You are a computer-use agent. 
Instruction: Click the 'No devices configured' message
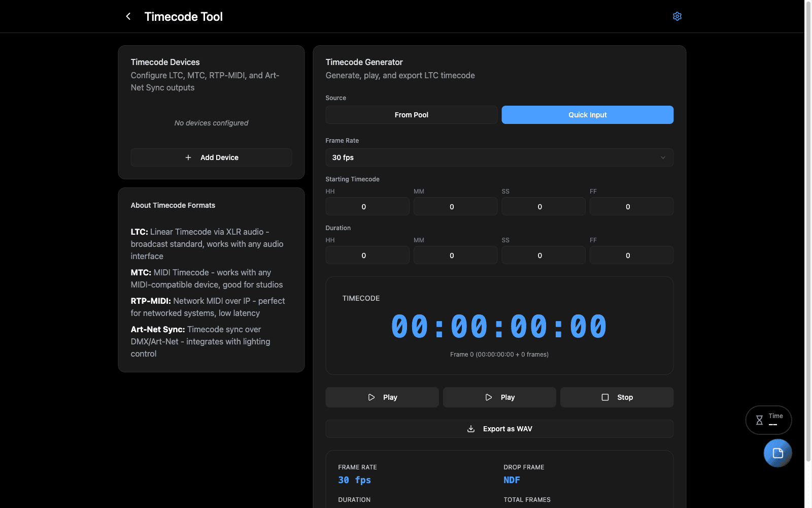[x=211, y=123]
